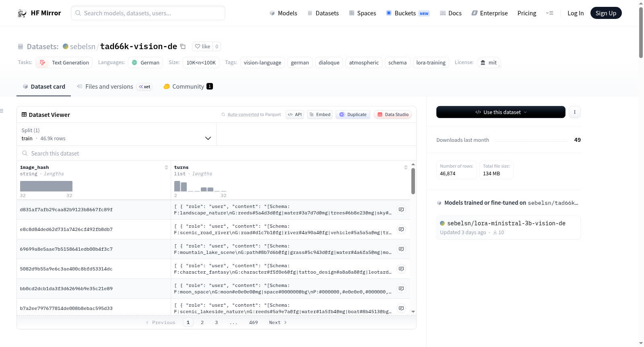Open the API access button
Image resolution: width=644 pixels, height=347 pixels.
pyautogui.click(x=295, y=114)
